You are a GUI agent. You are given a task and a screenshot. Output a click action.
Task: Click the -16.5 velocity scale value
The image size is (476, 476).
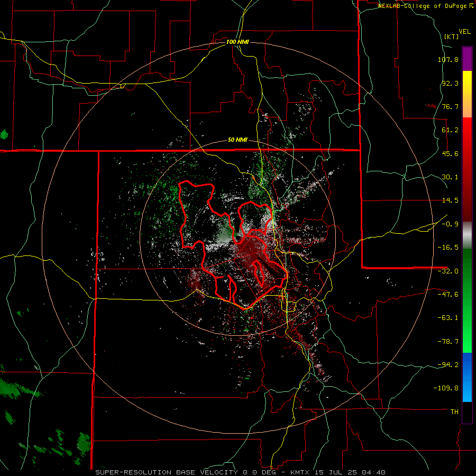point(448,248)
